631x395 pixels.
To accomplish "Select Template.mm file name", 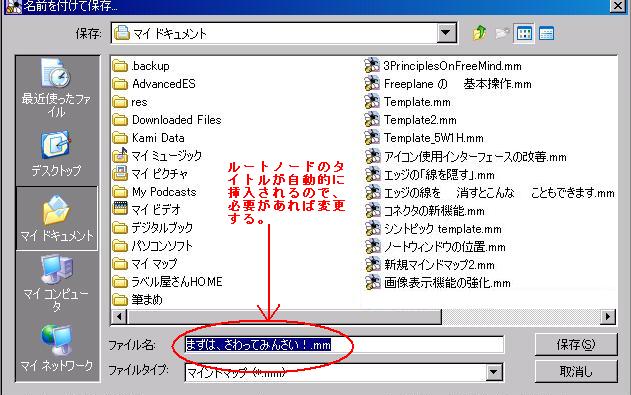I will (417, 102).
